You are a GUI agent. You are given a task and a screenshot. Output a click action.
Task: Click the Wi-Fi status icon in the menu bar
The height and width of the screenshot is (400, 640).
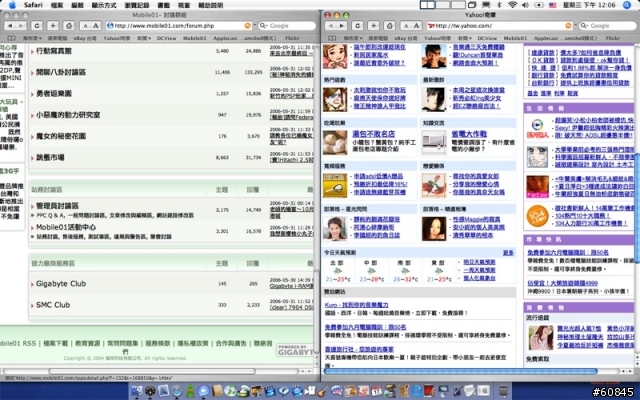pyautogui.click(x=513, y=5)
